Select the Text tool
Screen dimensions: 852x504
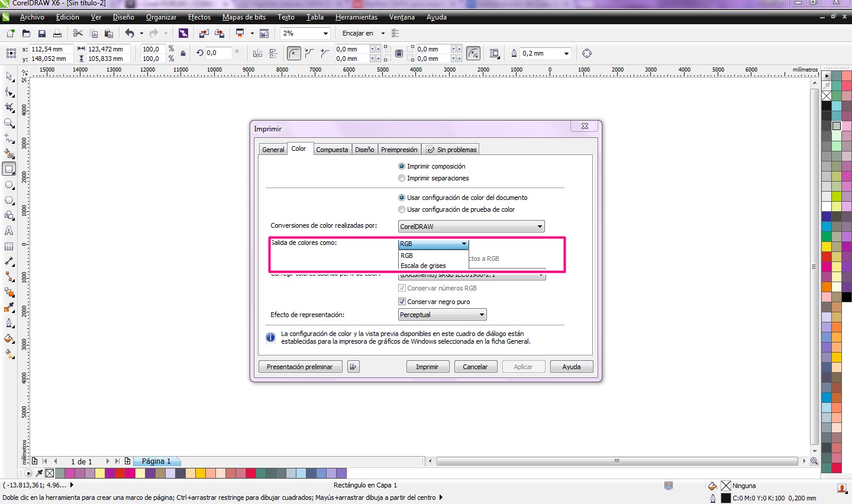click(9, 231)
